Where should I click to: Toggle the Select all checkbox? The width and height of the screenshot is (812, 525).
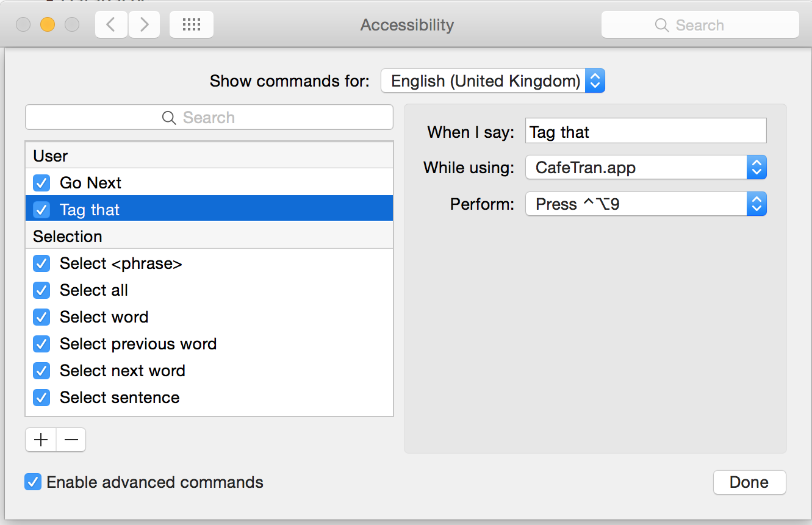(x=41, y=290)
